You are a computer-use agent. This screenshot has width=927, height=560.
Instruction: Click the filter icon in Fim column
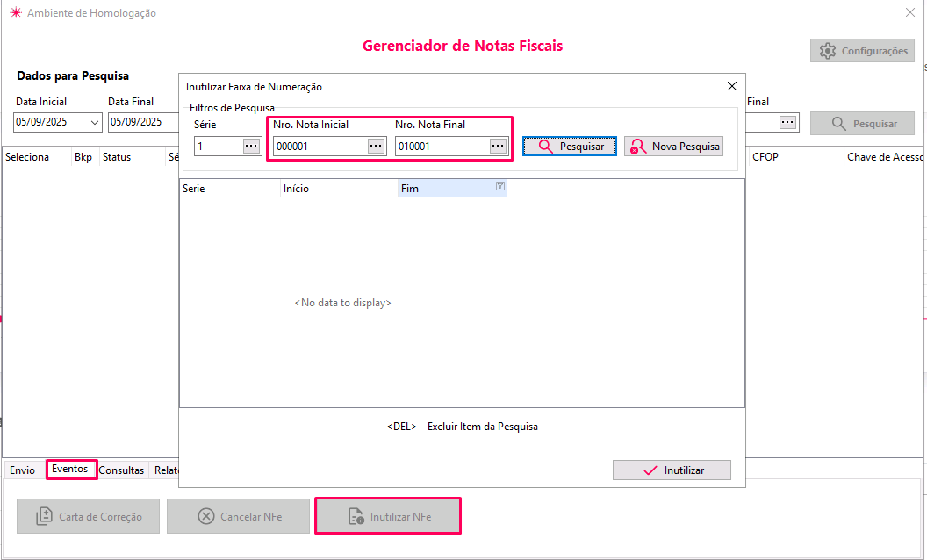point(499,187)
